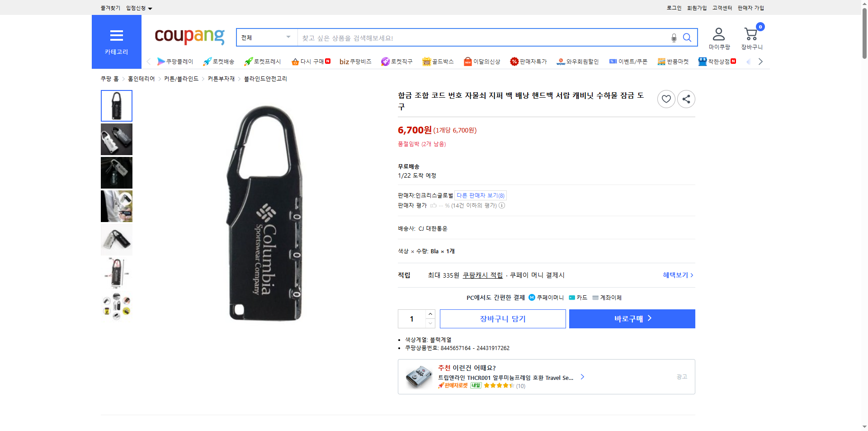The image size is (868, 431).
Task: Click the seller rating info icon
Action: [x=502, y=205]
